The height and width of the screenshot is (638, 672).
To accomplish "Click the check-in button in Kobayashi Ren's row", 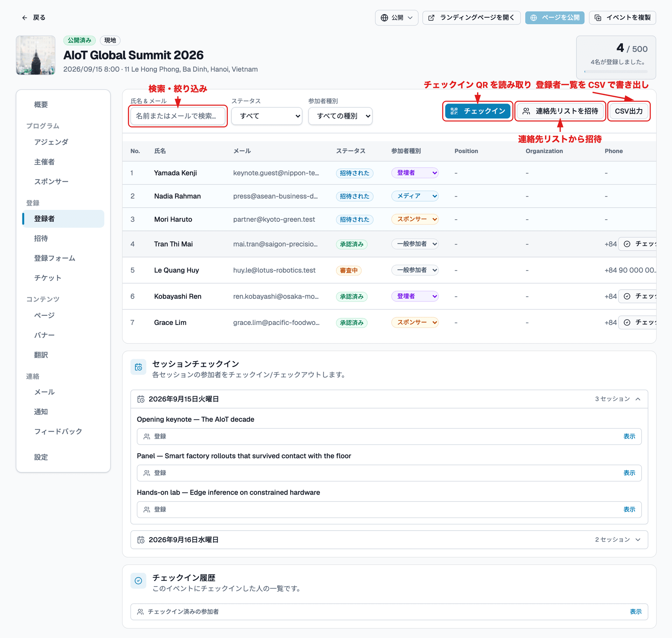I will pos(637,296).
